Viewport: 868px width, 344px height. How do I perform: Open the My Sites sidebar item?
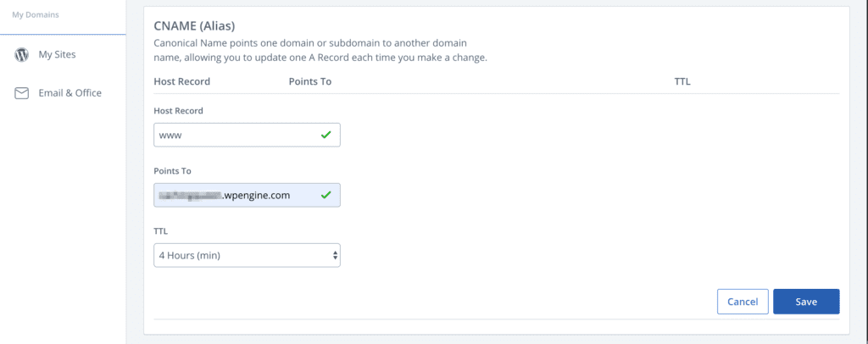point(57,55)
